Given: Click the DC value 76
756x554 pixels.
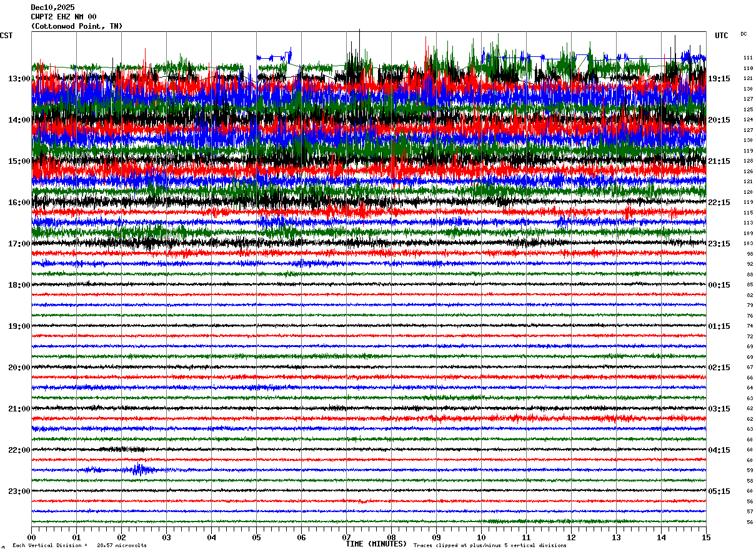Looking at the screenshot, I should [x=750, y=316].
